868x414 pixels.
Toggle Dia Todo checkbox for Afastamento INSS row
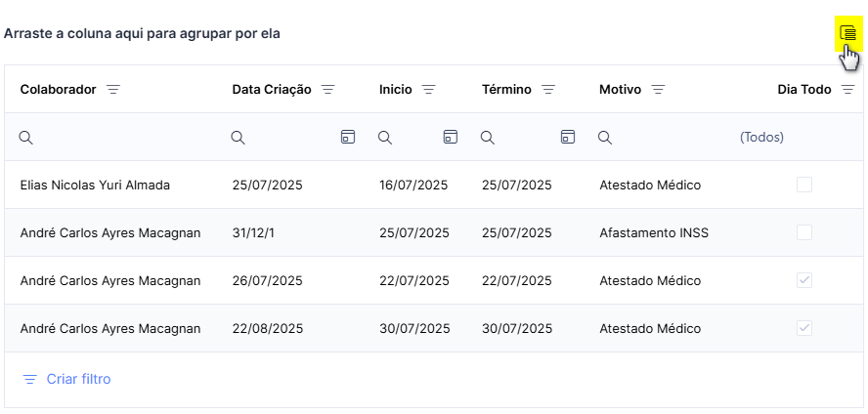pos(804,232)
